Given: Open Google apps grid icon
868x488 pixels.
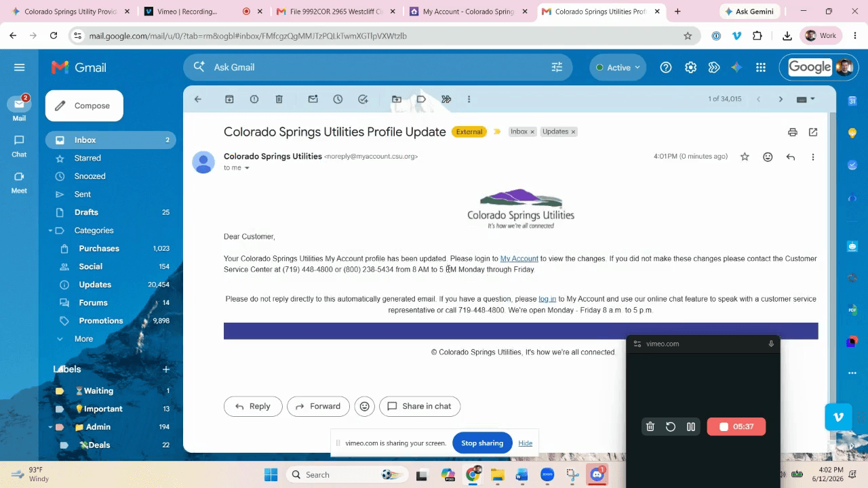Looking at the screenshot, I should (x=761, y=67).
